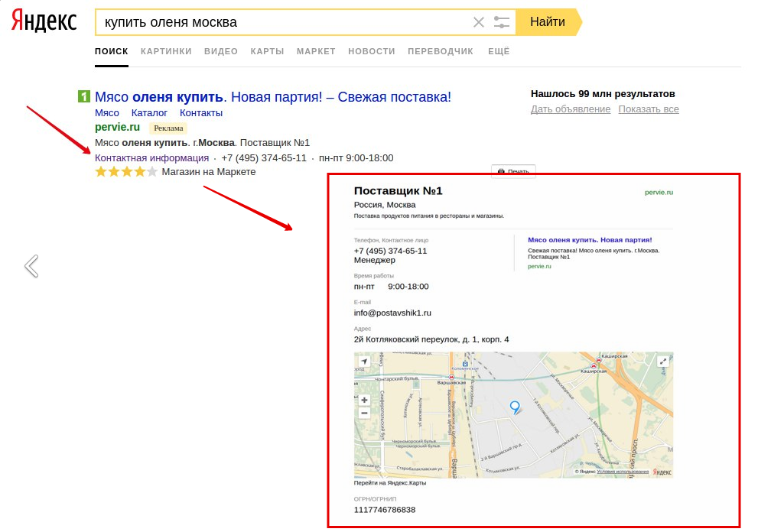Zoom in the map with the plus button

(365, 400)
